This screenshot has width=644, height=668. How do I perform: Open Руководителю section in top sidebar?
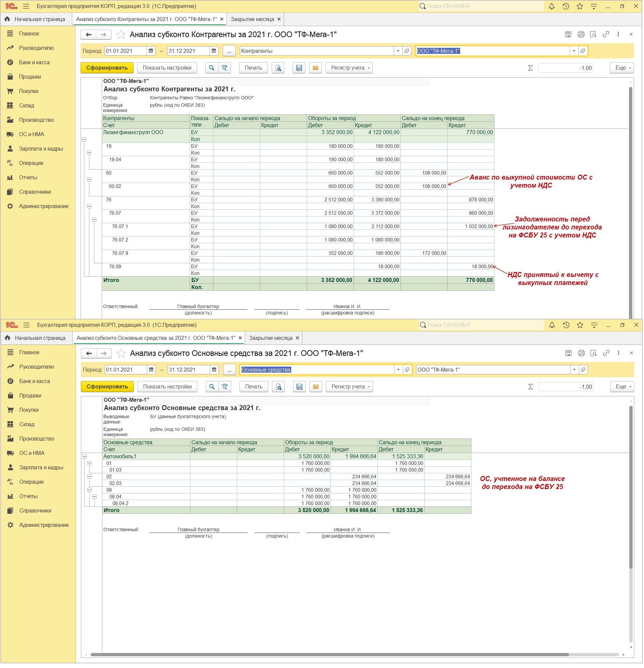pos(36,48)
